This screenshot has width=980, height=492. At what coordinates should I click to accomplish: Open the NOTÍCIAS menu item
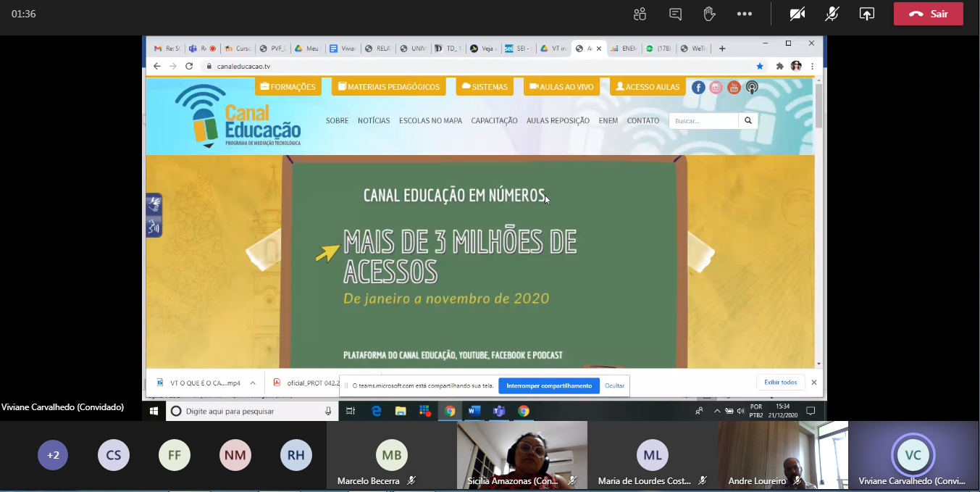[374, 121]
